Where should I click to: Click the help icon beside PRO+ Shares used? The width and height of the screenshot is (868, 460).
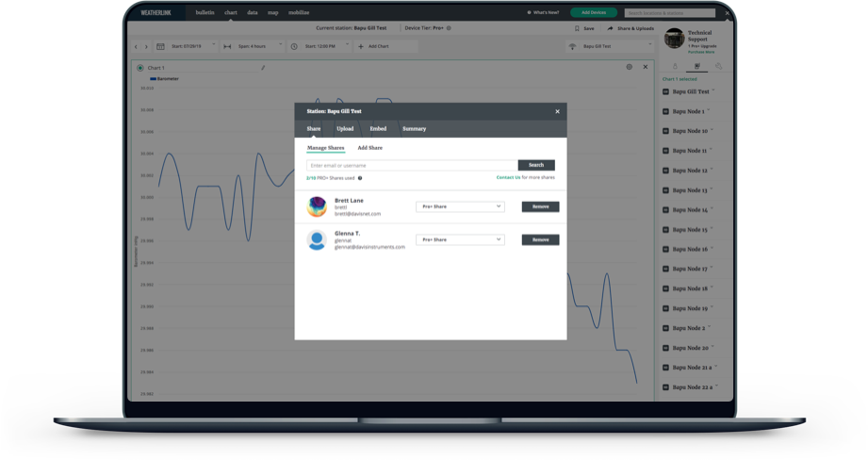click(360, 177)
